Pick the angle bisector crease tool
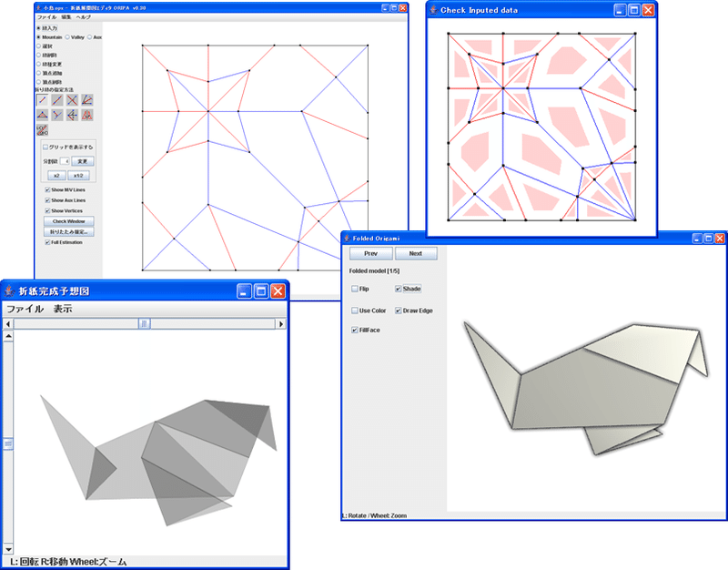The height and width of the screenshot is (570, 728). pos(86,100)
